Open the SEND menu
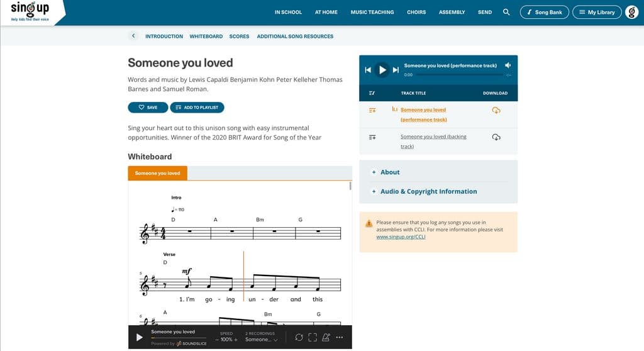This screenshot has width=644, height=351. click(485, 13)
